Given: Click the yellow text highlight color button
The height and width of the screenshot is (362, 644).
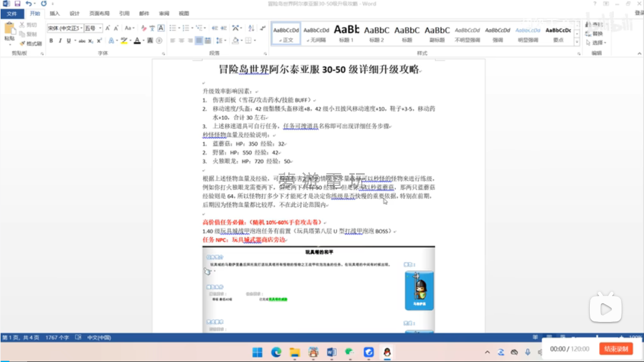Looking at the screenshot, I should click(x=124, y=41).
